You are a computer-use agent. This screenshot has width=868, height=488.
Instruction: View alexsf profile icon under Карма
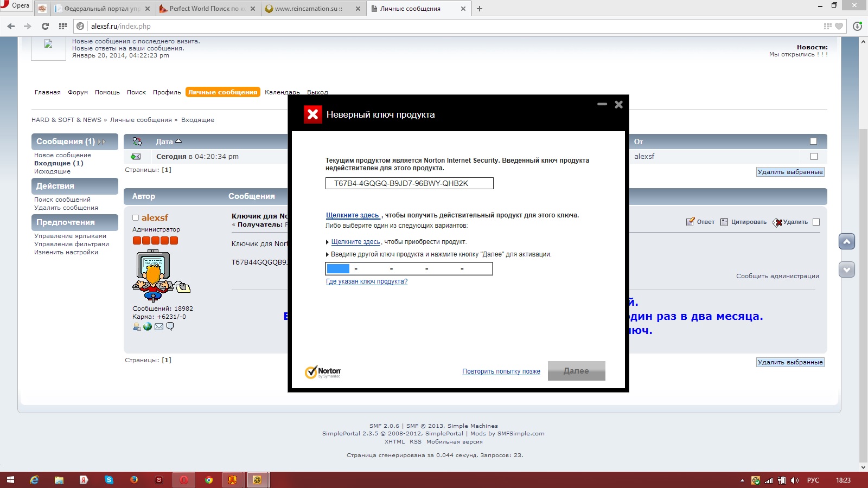tap(137, 326)
